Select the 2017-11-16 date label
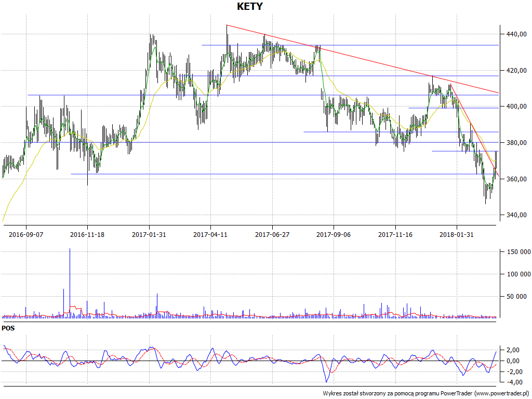This screenshot has height=399, width=532. 395,234
